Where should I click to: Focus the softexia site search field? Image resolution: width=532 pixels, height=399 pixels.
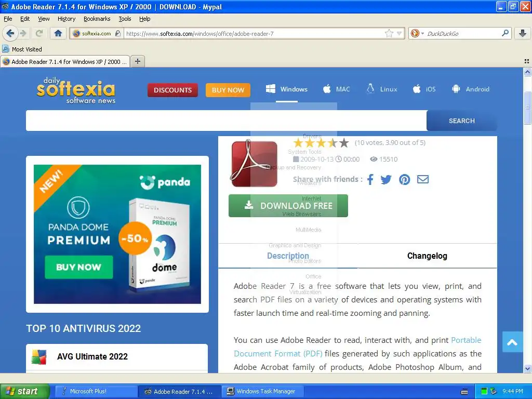click(x=227, y=121)
